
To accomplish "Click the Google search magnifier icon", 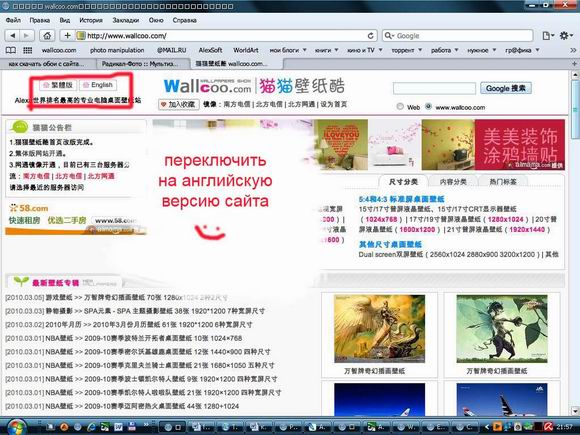I will pyautogui.click(x=389, y=36).
